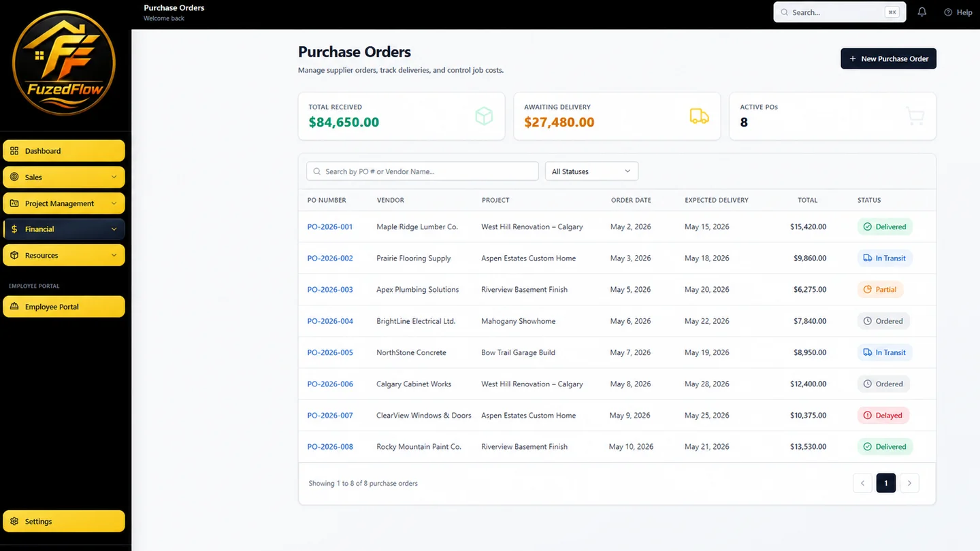Viewport: 980px width, 551px height.
Task: Click the plus icon on New Purchase Order
Action: (853, 59)
